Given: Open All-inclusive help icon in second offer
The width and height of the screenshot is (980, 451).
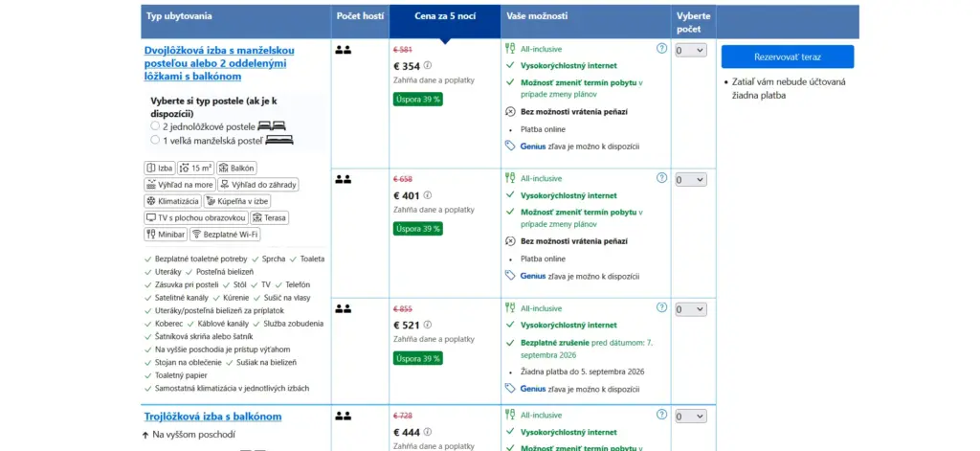Looking at the screenshot, I should point(662,178).
